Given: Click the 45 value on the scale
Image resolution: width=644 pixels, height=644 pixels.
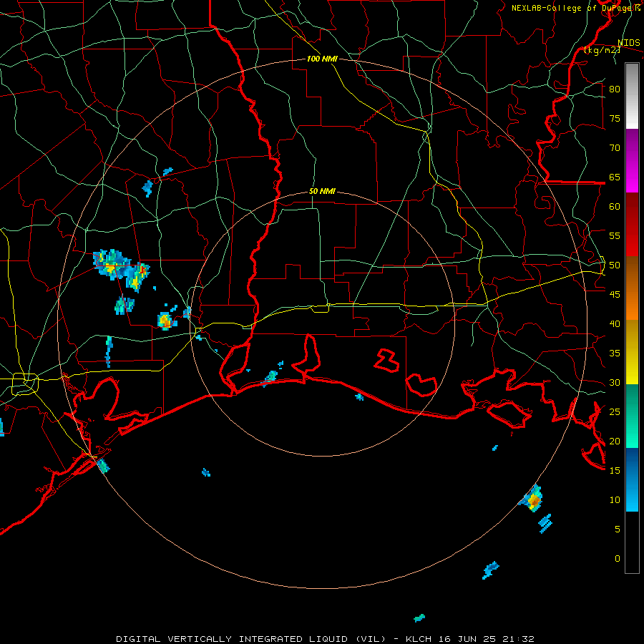Looking at the screenshot, I should click(x=615, y=295).
